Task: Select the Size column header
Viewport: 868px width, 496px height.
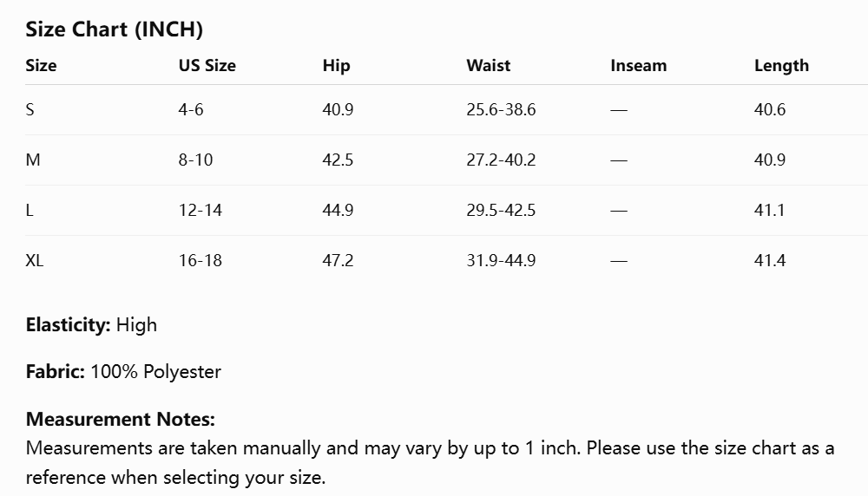Action: 41,65
